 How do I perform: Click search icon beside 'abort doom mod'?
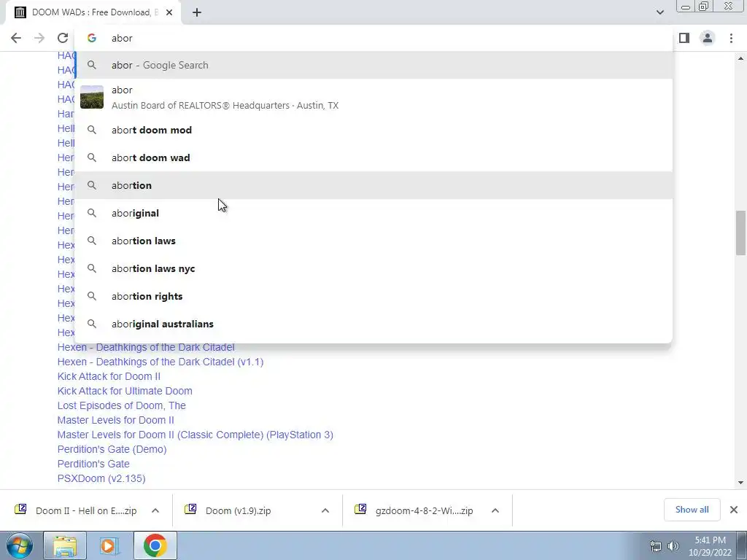pyautogui.click(x=92, y=130)
